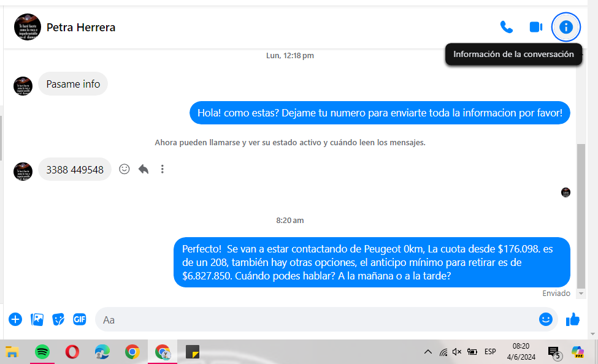Screen dimensions: 598x364
Task: Open Spotify from the taskbar
Action: click(x=42, y=352)
